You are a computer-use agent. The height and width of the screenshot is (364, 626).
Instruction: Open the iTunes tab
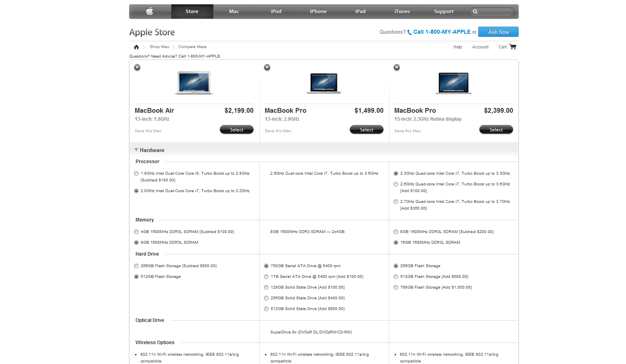(402, 12)
